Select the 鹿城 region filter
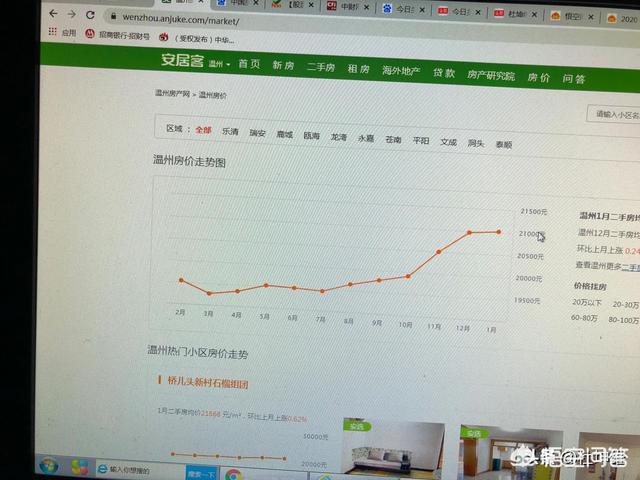This screenshot has width=640, height=480. click(x=284, y=134)
